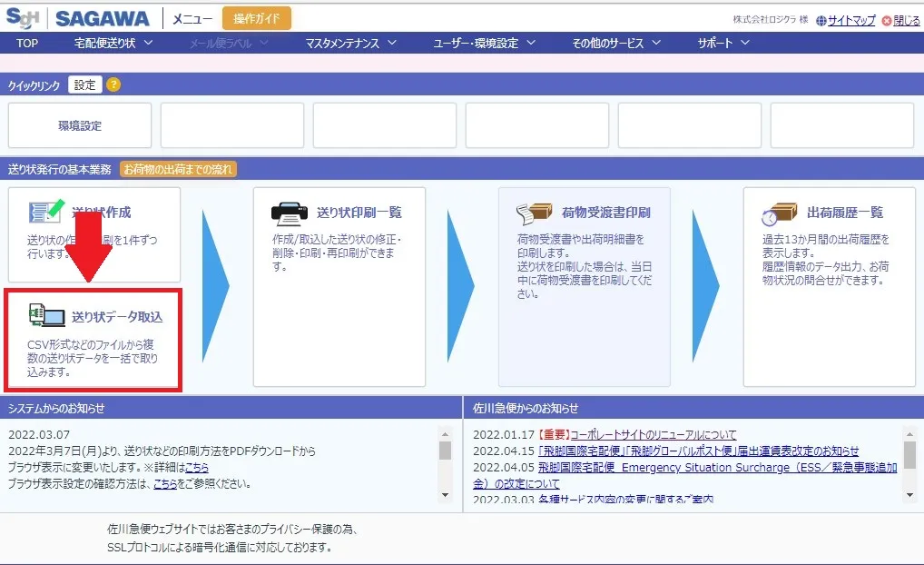924x565 pixels.
Task: Click the 送り状作成 pencil icon
Action: pyautogui.click(x=46, y=211)
